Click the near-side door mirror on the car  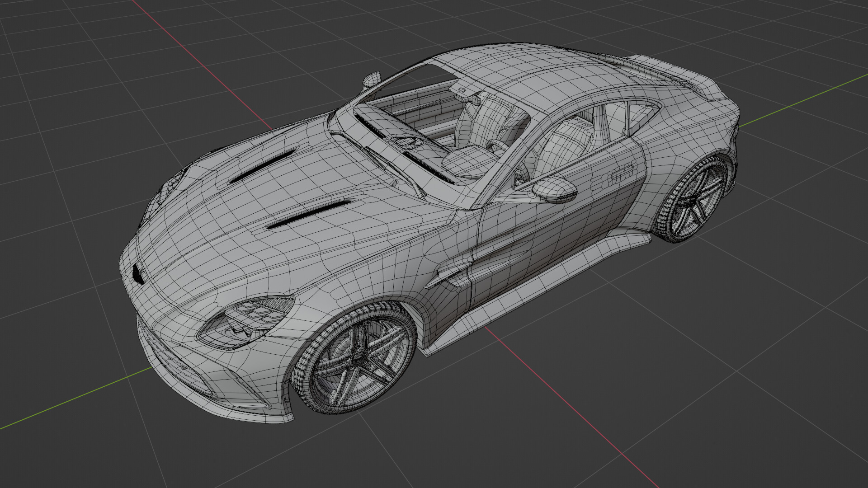[554, 189]
